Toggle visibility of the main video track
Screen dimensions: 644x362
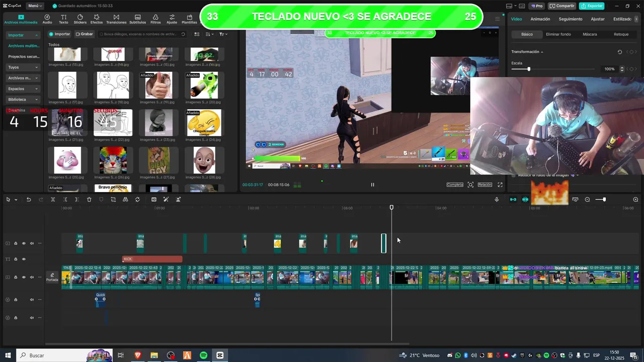pos(24,278)
